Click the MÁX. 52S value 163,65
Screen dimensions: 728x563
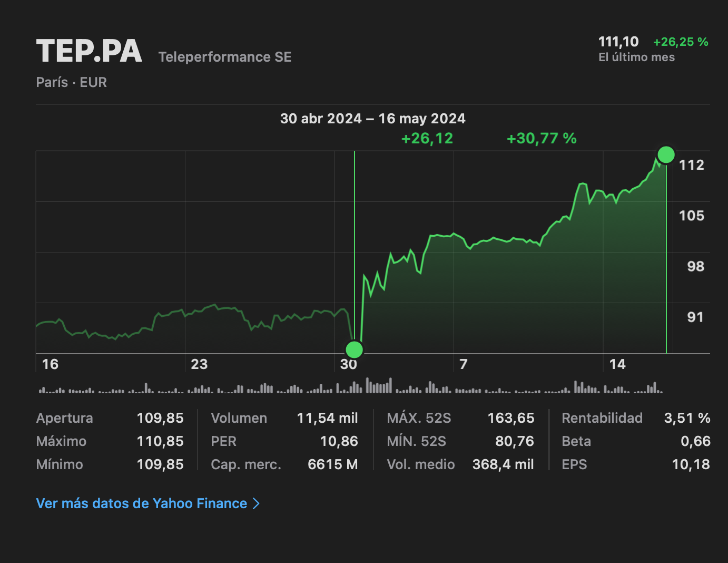510,418
